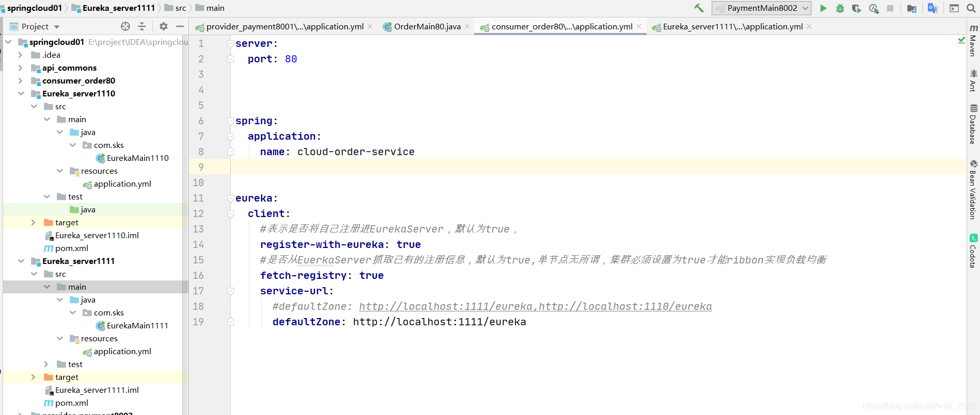Fold the service-url block on line 17
980x415 pixels.
tap(231, 291)
